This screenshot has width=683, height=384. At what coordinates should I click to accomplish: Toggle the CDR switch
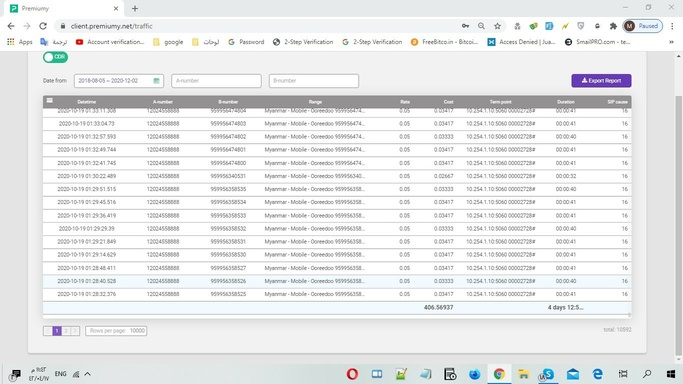pyautogui.click(x=55, y=57)
